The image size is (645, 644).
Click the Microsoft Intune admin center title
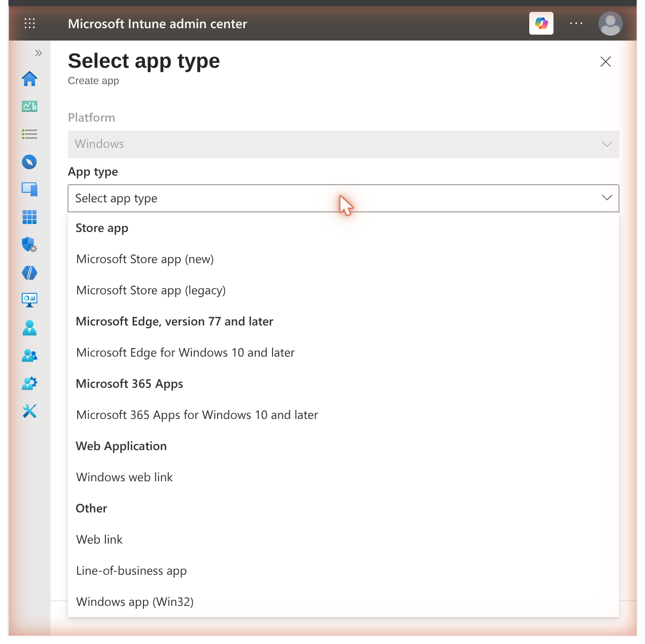[x=157, y=24]
